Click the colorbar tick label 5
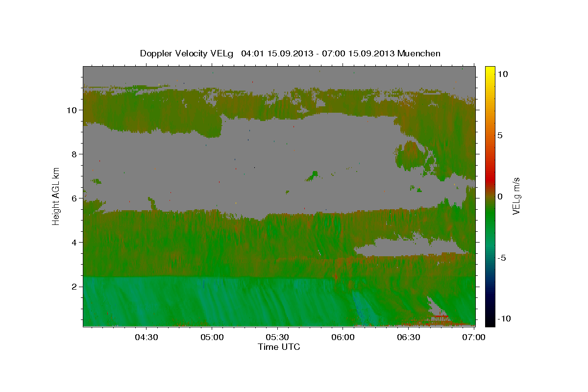Screen dimensions: 588x392 [500, 135]
